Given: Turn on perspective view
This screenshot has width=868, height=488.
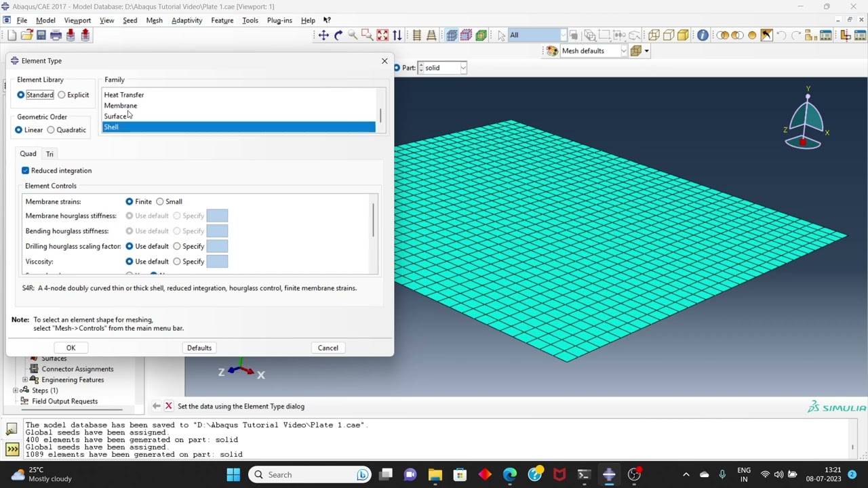Looking at the screenshot, I should click(431, 35).
